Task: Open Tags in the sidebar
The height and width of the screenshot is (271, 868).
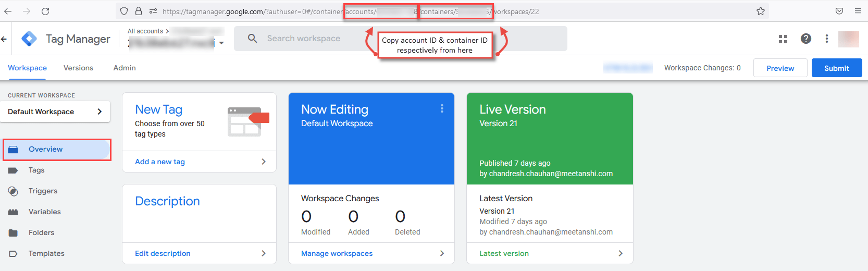Action: pos(36,170)
